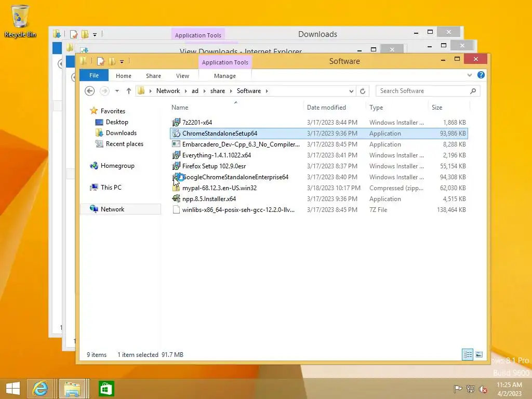Go up one level with Up arrow
Image resolution: width=532 pixels, height=399 pixels.
coord(129,91)
